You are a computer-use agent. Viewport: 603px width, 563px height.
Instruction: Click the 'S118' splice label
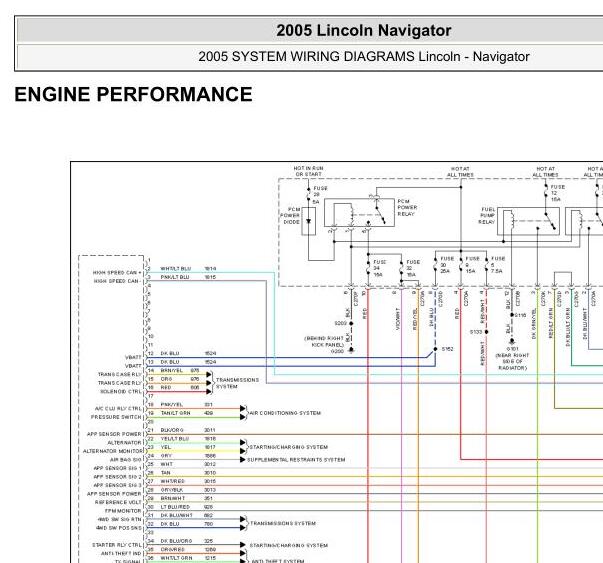point(520,315)
